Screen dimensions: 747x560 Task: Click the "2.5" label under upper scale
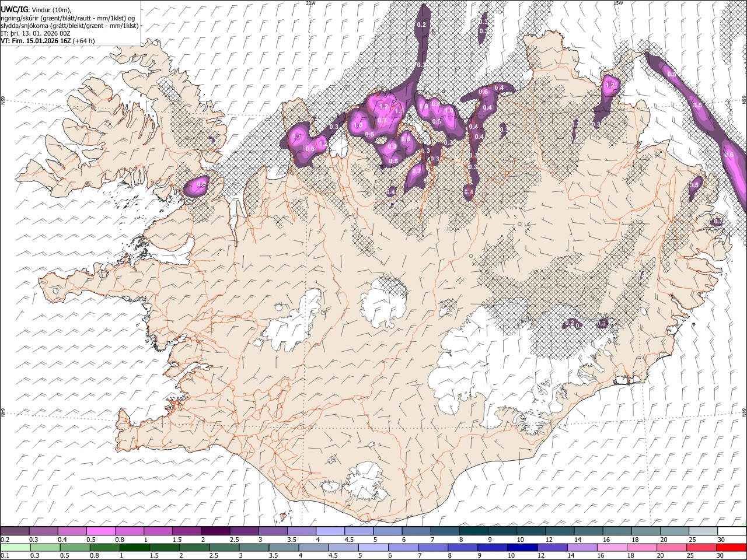tap(235, 540)
